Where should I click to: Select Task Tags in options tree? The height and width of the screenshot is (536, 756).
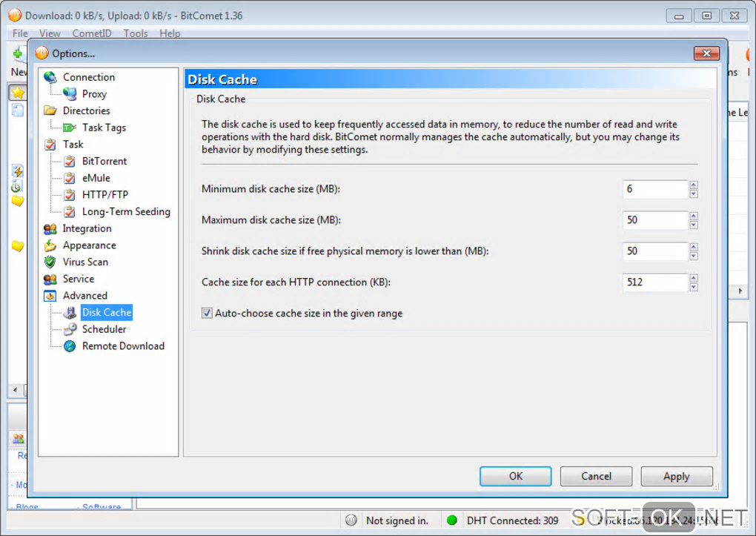point(104,128)
